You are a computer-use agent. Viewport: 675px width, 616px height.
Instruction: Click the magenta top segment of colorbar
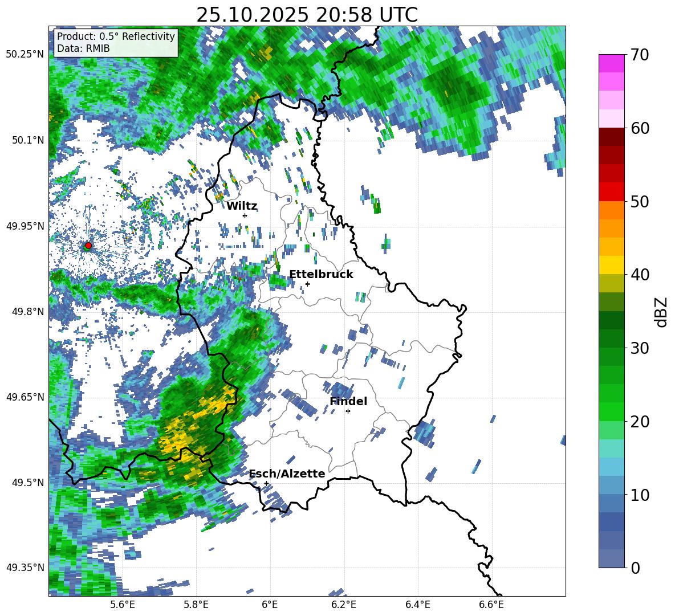click(611, 64)
